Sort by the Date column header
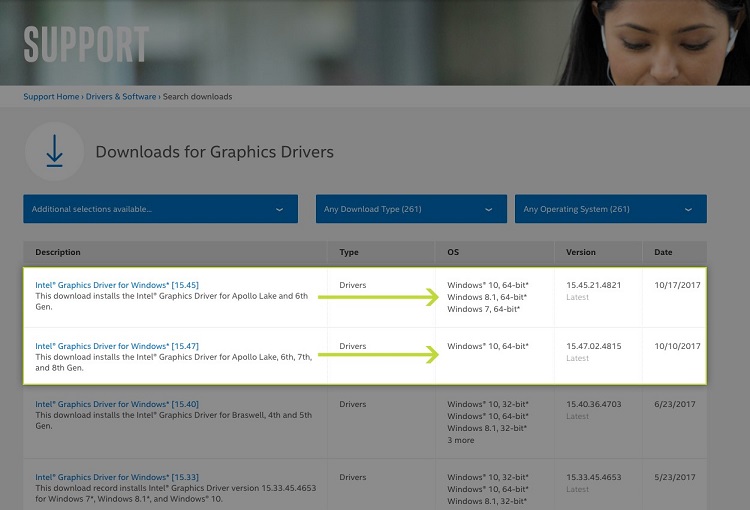The image size is (750, 510). (x=664, y=252)
